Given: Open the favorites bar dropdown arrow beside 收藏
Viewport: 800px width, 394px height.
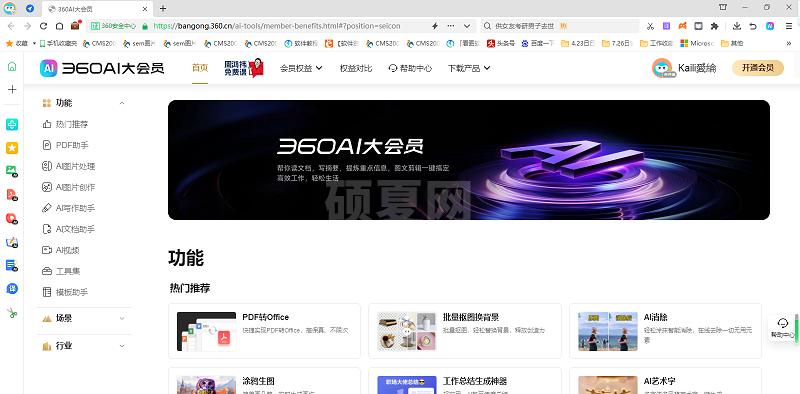Looking at the screenshot, I should coord(34,44).
